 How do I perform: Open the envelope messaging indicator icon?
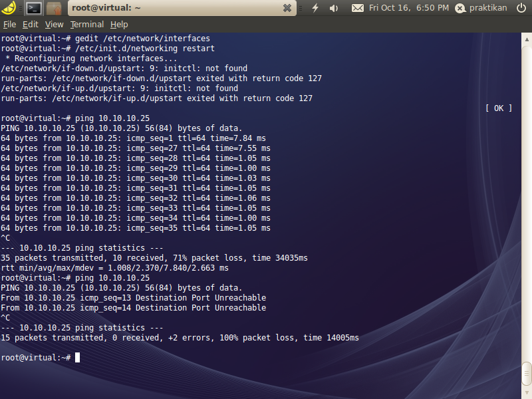(359, 7)
